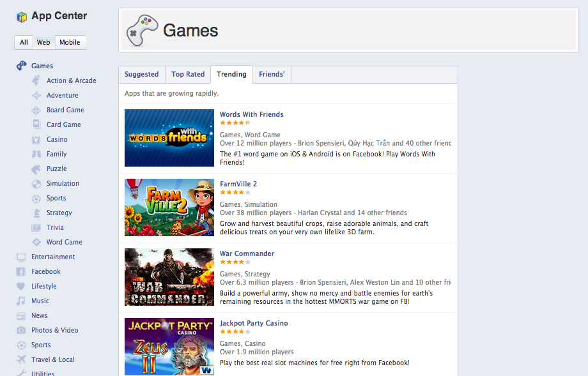
Task: Click the App Center cube icon
Action: (22, 17)
